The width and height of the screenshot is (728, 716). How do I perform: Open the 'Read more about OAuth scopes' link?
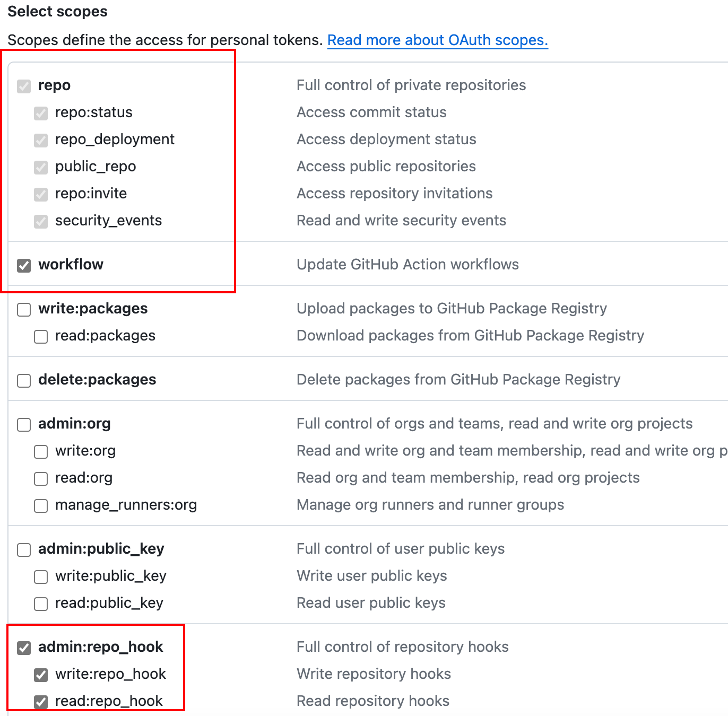coord(437,40)
